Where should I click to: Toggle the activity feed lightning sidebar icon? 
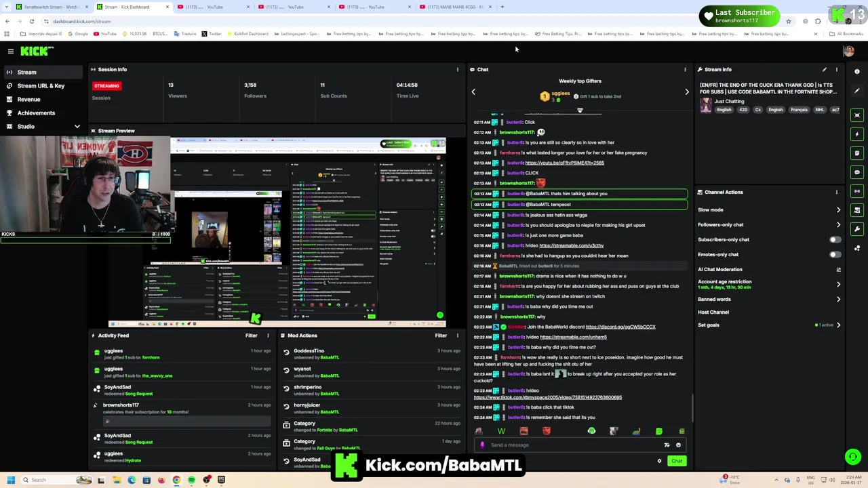click(x=857, y=134)
